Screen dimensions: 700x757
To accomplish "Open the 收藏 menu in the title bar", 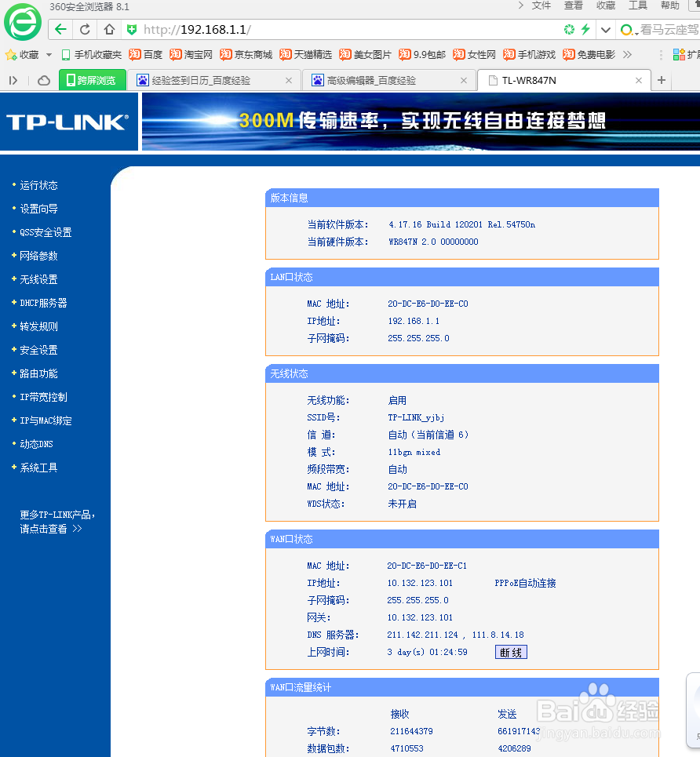I will coord(606,5).
